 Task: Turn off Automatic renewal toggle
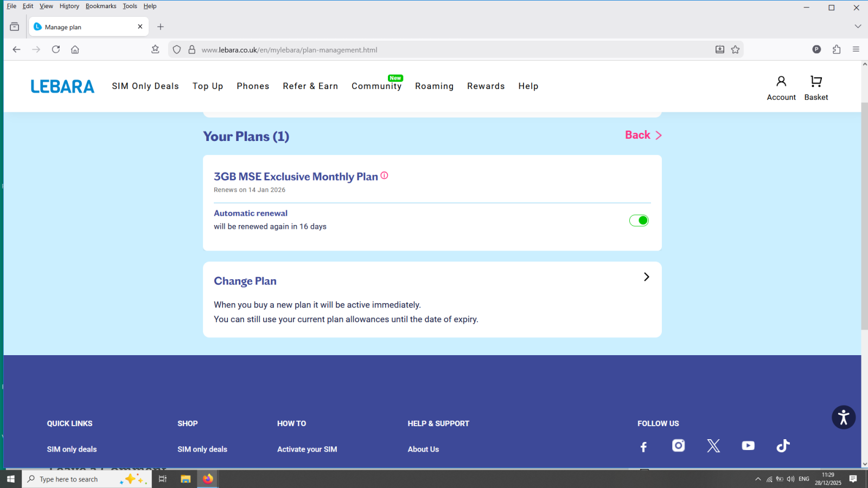pos(639,220)
